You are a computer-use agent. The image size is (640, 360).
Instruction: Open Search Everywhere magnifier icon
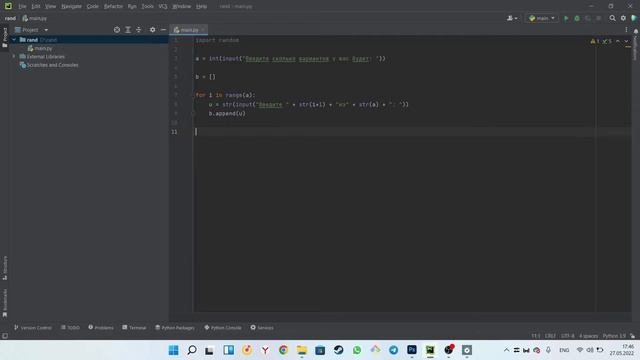point(612,18)
